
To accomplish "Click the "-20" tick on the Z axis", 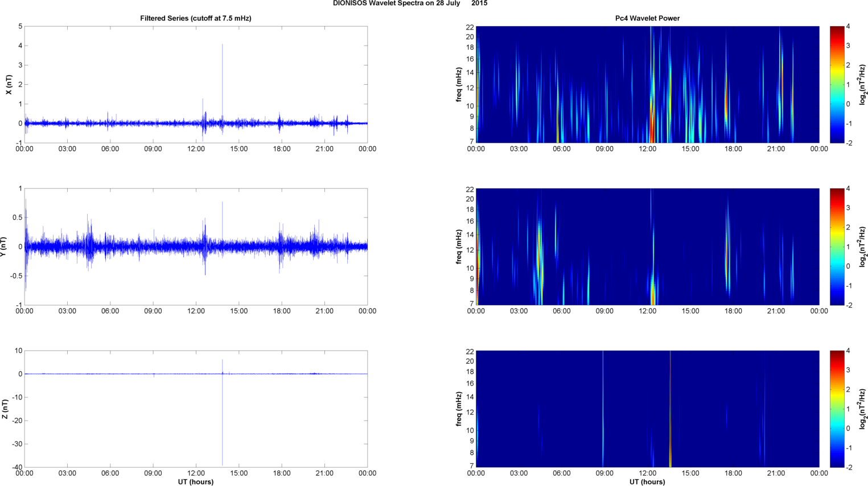I will [16, 421].
